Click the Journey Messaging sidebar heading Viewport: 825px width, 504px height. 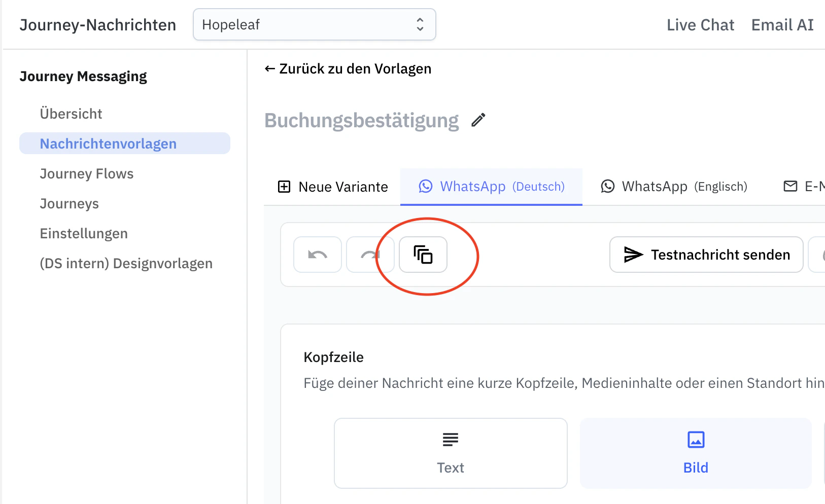coord(83,77)
